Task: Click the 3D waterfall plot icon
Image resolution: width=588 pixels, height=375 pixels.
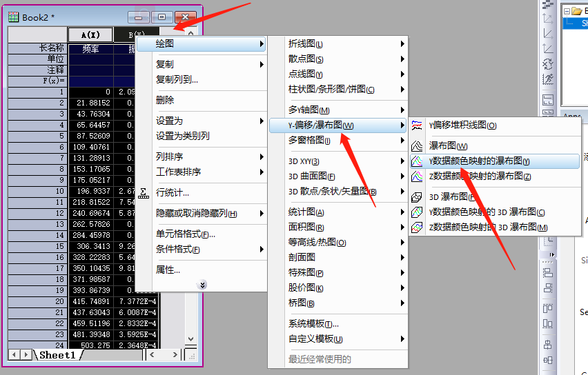Action: [417, 196]
